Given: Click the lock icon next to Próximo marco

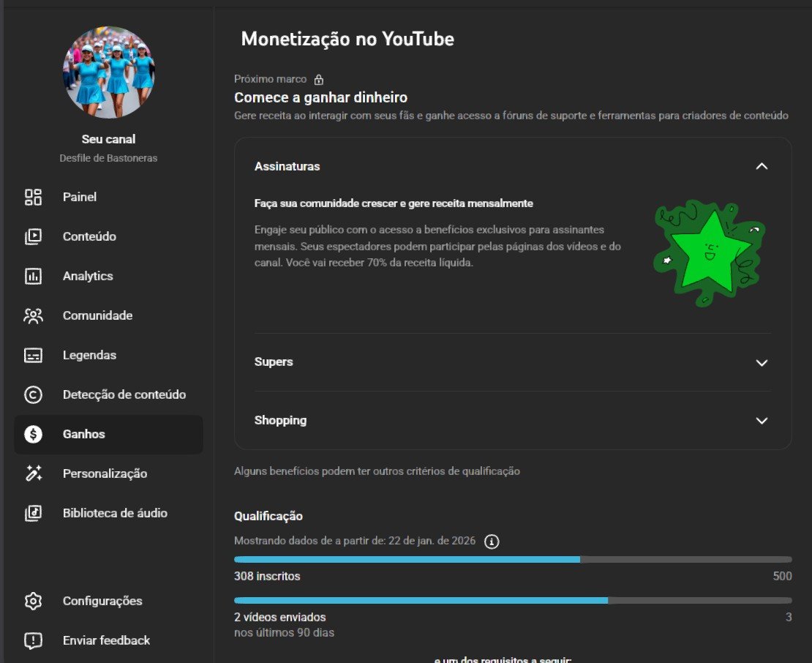Looking at the screenshot, I should click(319, 79).
